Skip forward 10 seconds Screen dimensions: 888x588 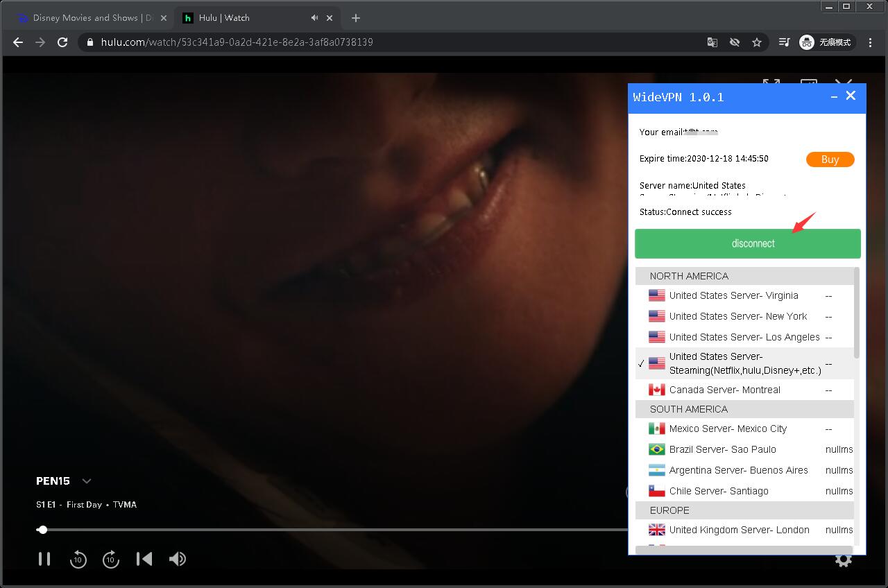click(111, 559)
